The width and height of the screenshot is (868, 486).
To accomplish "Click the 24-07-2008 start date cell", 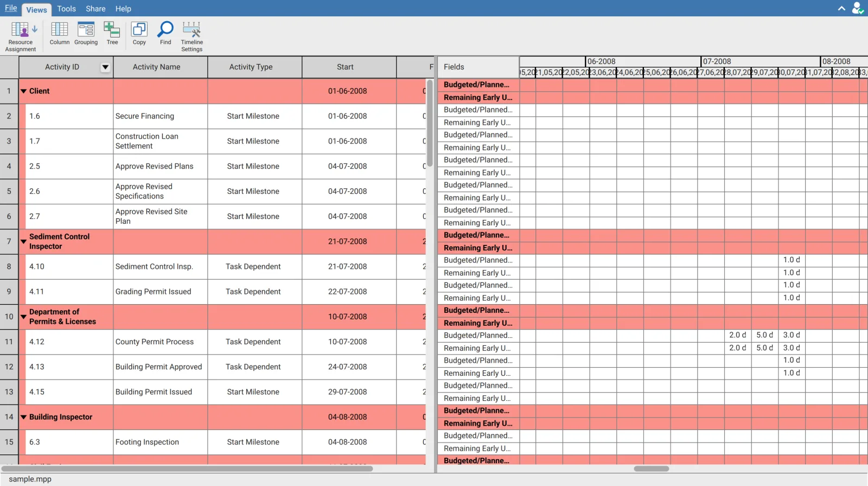I will pos(349,367).
